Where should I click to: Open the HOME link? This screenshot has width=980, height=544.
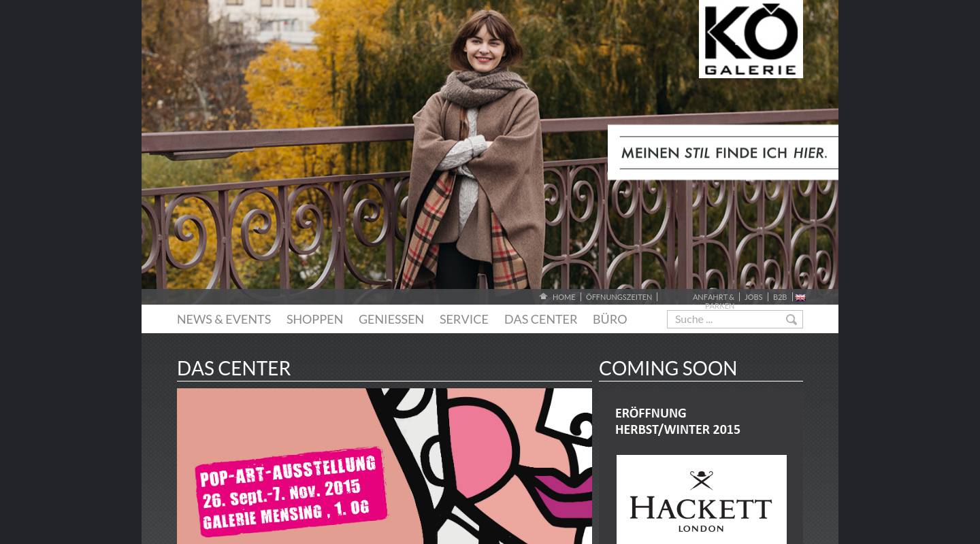(563, 297)
